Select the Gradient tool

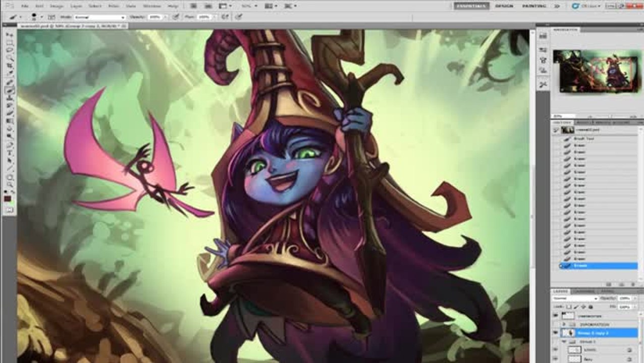point(10,121)
